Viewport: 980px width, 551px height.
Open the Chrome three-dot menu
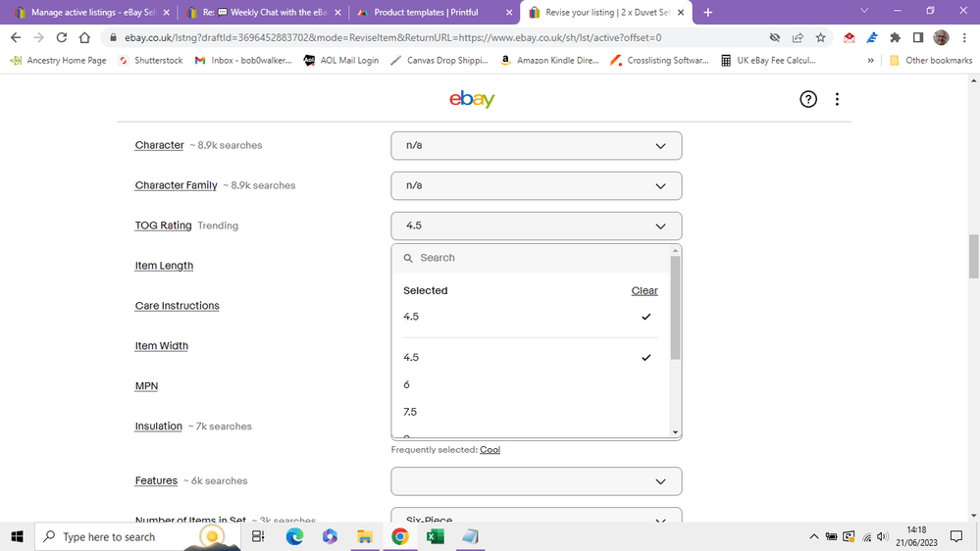tap(964, 37)
